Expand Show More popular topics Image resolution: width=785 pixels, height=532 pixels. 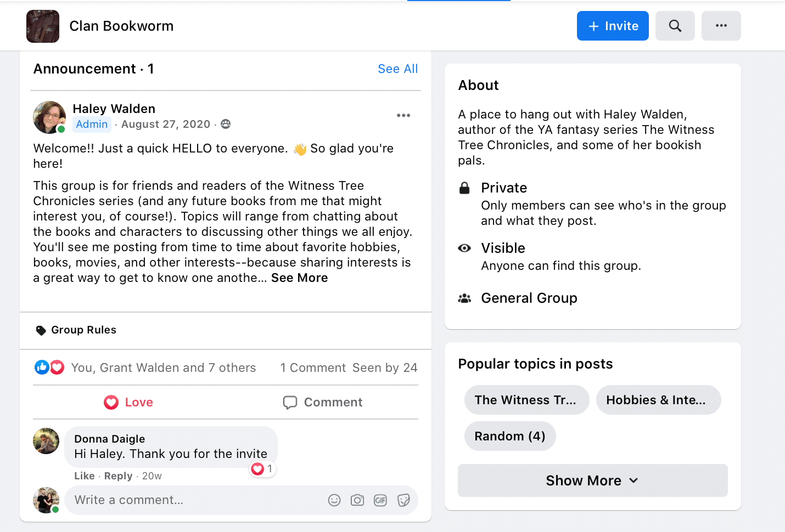[592, 480]
